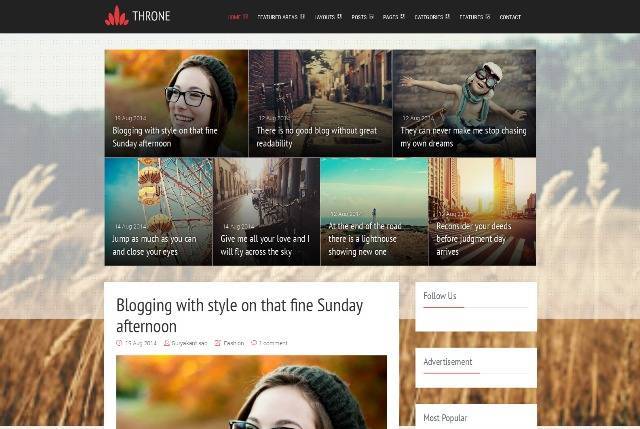Open the Pages dropdown arrow
640x429 pixels.
pos(402,16)
